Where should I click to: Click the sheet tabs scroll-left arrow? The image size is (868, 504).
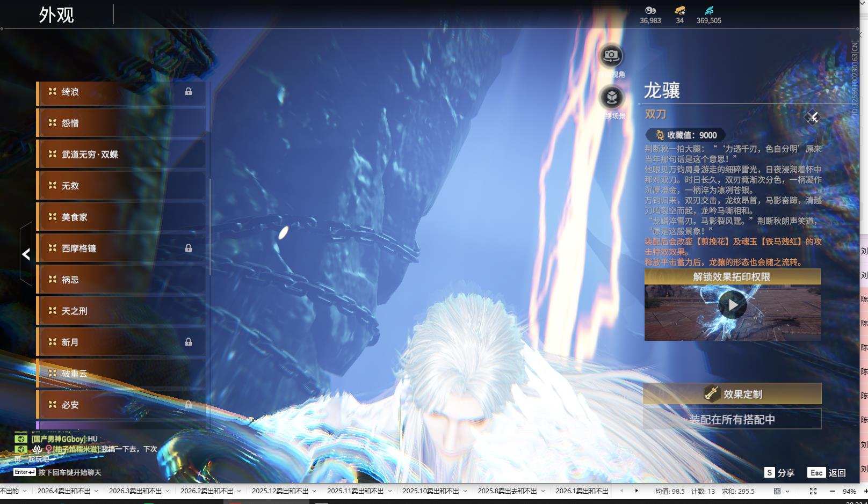(621, 491)
